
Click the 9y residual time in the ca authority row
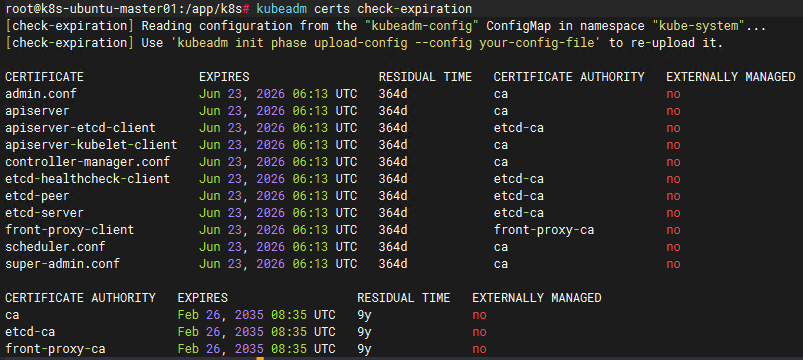click(364, 315)
